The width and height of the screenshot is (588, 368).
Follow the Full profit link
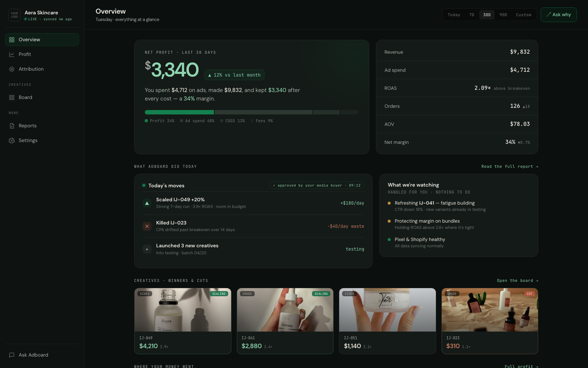click(x=521, y=366)
